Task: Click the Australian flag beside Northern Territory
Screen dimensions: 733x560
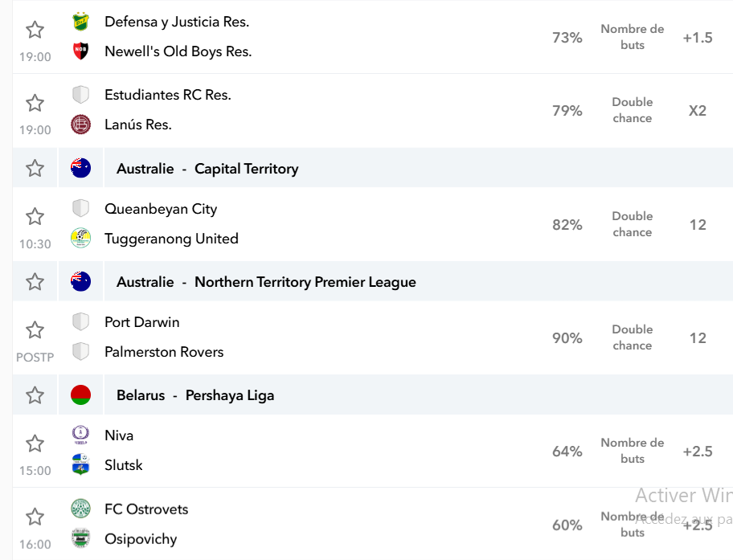Action: pos(80,281)
